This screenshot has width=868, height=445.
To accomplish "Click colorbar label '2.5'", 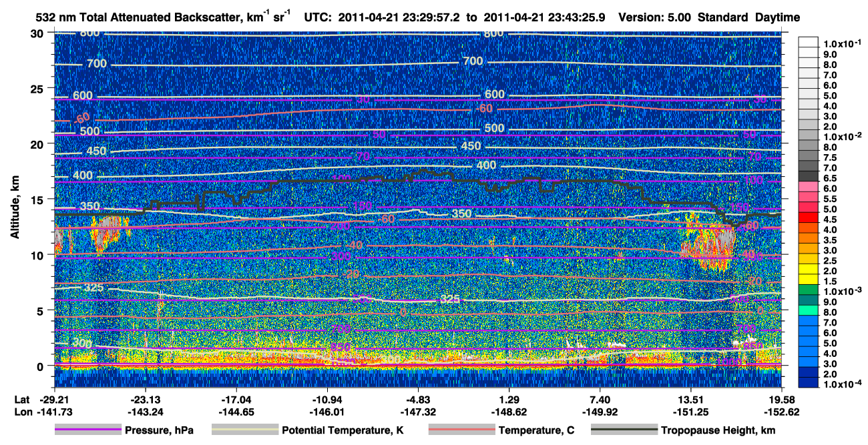I will 830,261.
